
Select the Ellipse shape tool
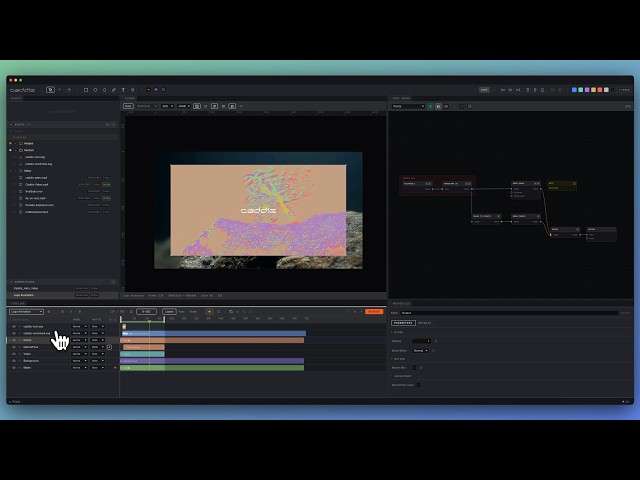click(x=95, y=90)
